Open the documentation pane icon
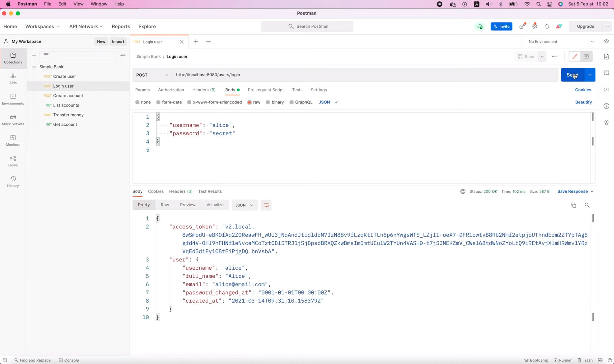This screenshot has height=364, width=614. coord(607,57)
